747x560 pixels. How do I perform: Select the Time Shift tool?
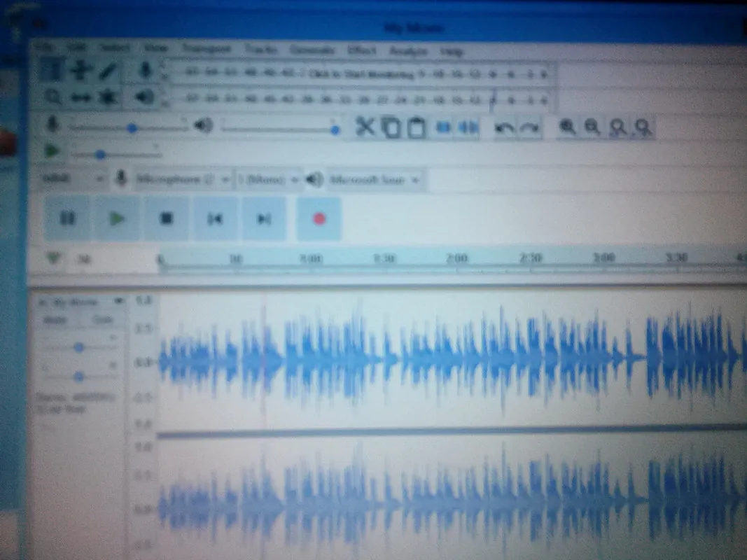coord(81,98)
